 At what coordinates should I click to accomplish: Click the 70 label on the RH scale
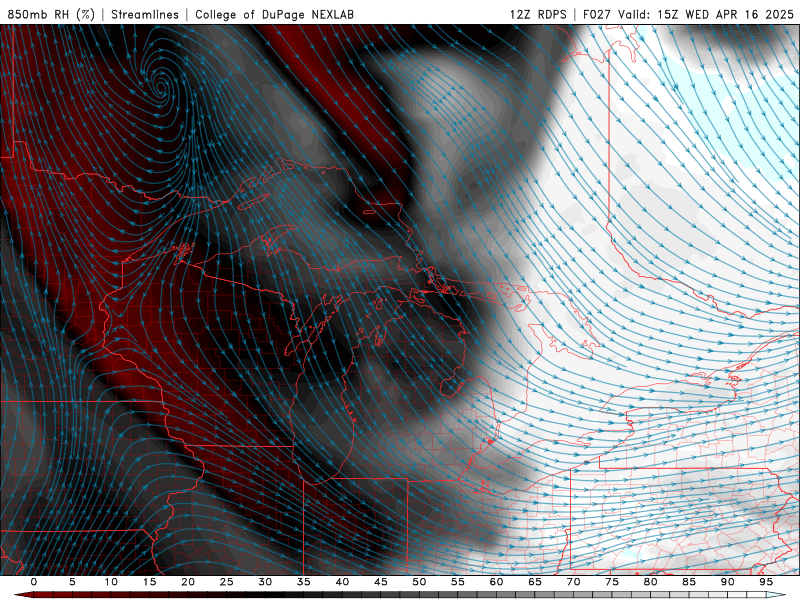[x=573, y=582]
